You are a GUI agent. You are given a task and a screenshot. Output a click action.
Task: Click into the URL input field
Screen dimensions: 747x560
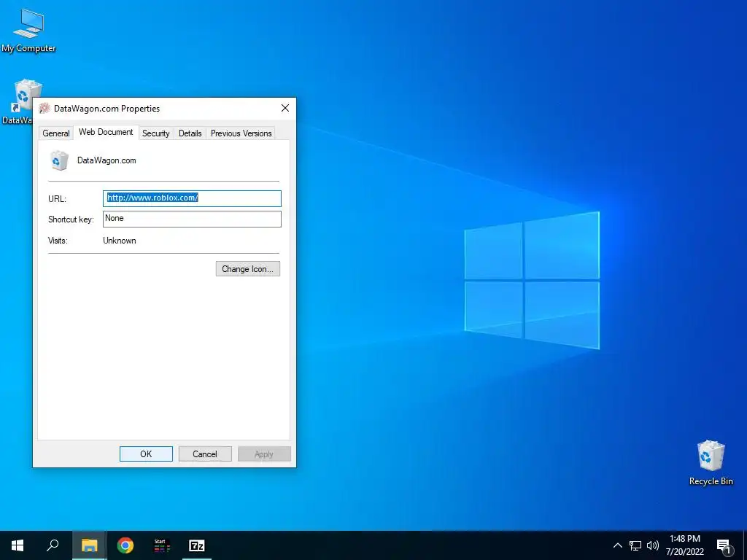click(192, 198)
